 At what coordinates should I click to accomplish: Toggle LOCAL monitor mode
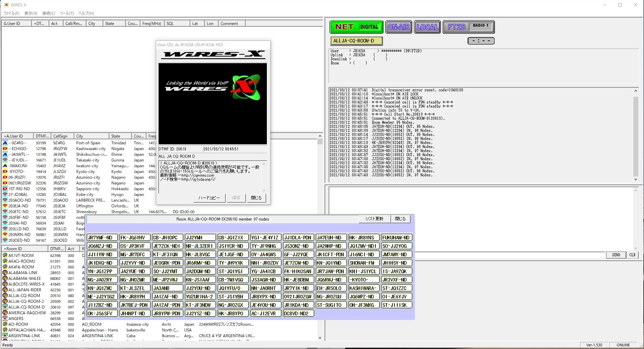427,27
